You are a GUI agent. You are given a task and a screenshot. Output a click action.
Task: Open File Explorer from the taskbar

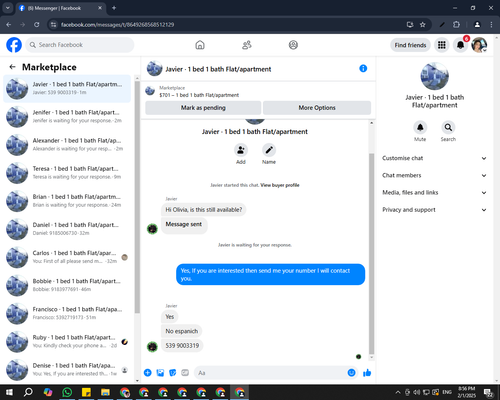[x=105, y=392]
